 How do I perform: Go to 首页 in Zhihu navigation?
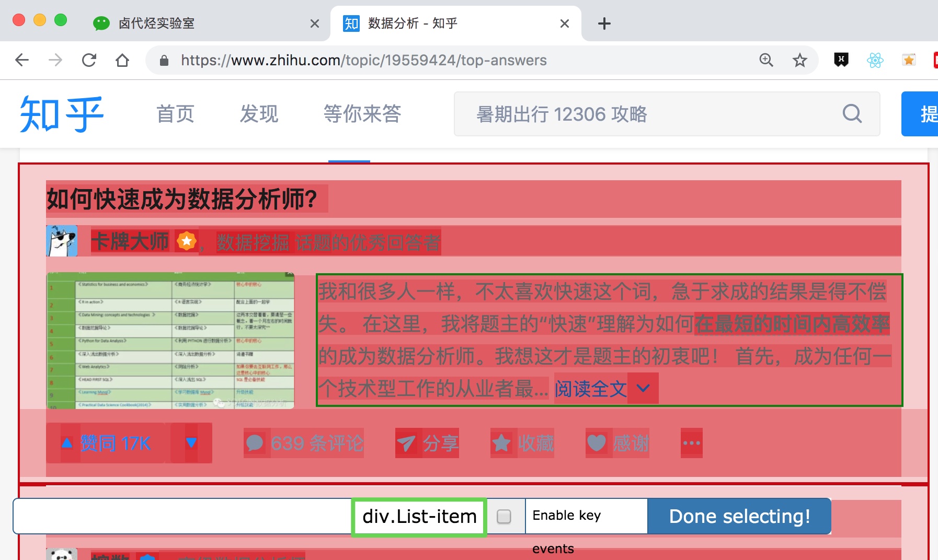coord(176,114)
